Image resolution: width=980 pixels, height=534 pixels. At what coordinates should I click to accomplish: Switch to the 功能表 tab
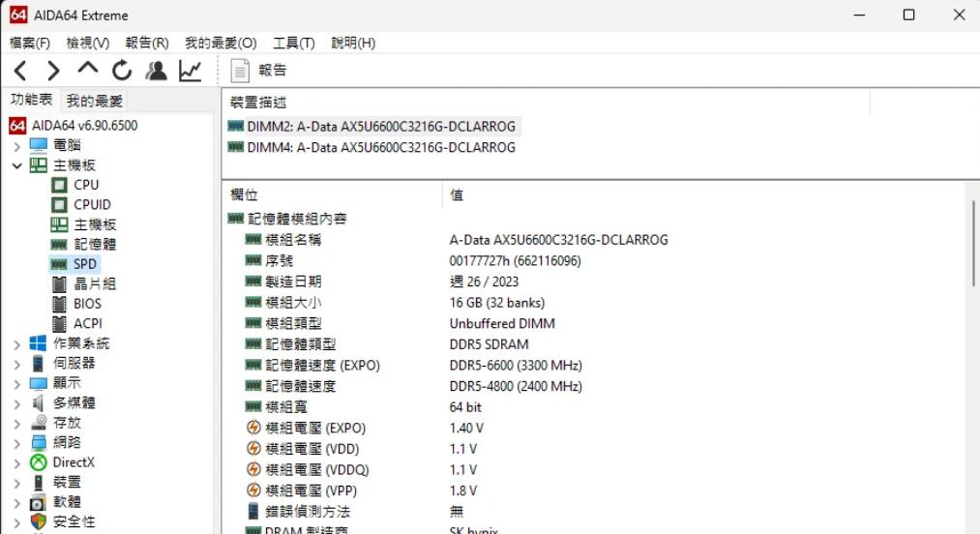coord(31,100)
